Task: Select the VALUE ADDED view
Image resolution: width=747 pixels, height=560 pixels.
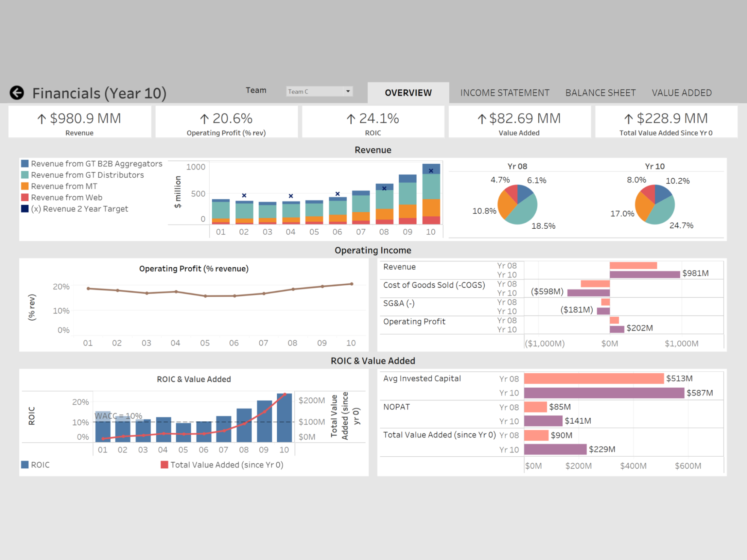Action: 682,93
